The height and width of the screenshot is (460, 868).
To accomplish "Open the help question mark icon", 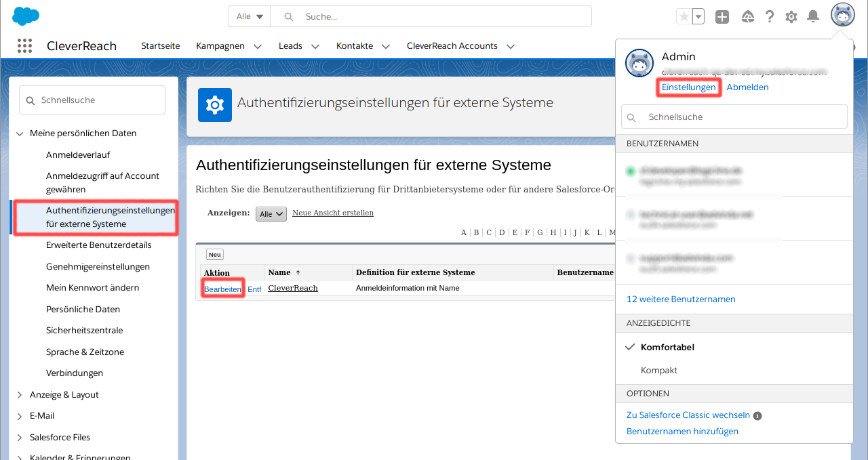I will click(x=770, y=17).
